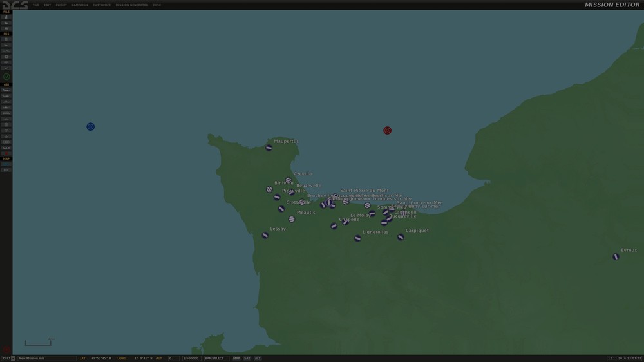Click the Lignerolles airfield marker
Image resolution: width=644 pixels, height=362 pixels.
point(357,238)
